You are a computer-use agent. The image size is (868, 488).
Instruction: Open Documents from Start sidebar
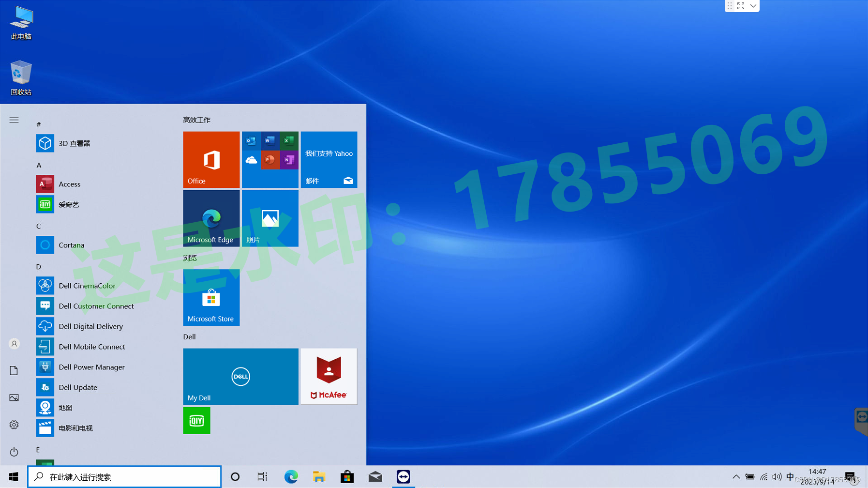(14, 371)
